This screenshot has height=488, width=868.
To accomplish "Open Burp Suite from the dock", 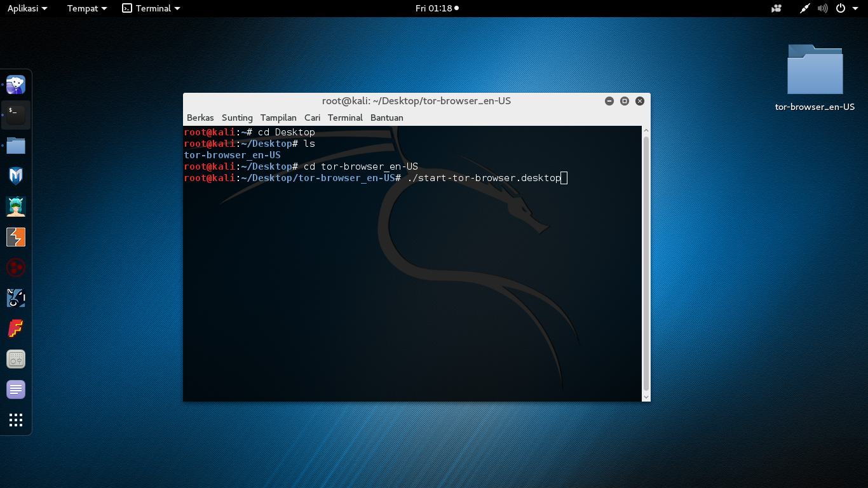I will 16,237.
